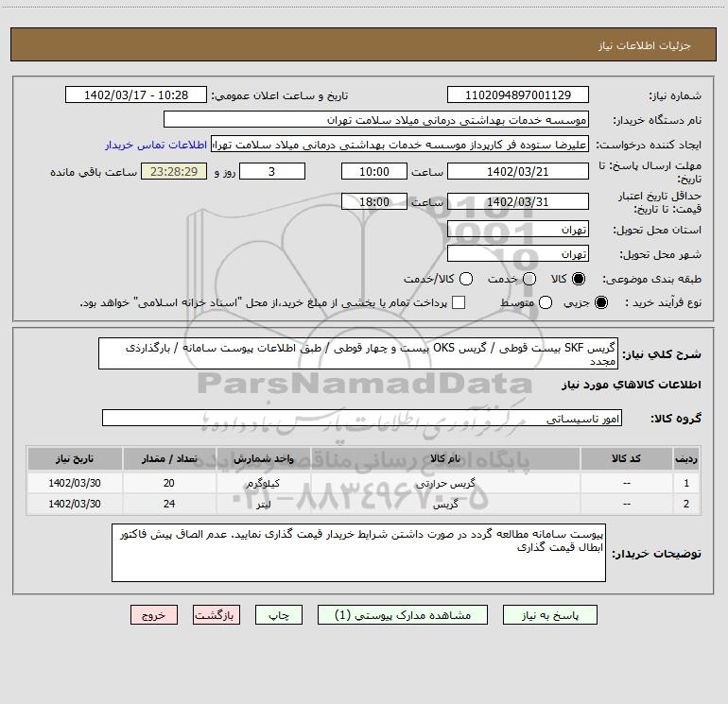Select the متوسط purchase type radio
The width and height of the screenshot is (728, 704).
(546, 302)
